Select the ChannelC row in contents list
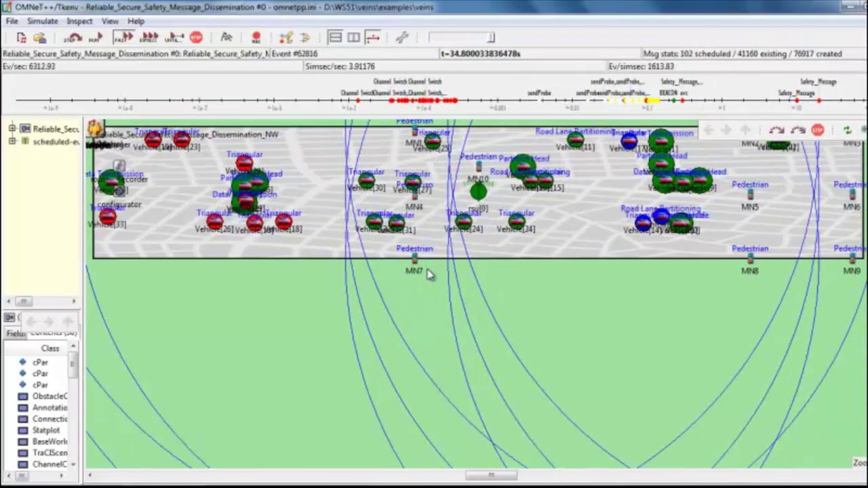The height and width of the screenshot is (488, 868). pyautogui.click(x=42, y=464)
